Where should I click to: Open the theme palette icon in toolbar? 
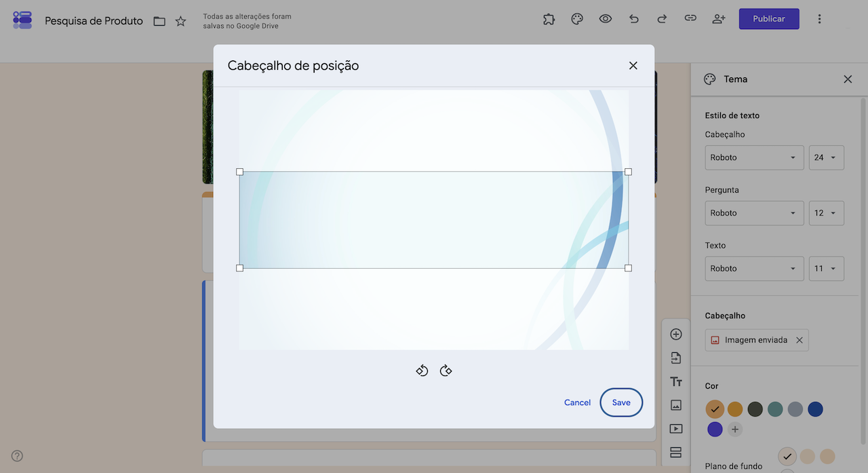pyautogui.click(x=577, y=19)
